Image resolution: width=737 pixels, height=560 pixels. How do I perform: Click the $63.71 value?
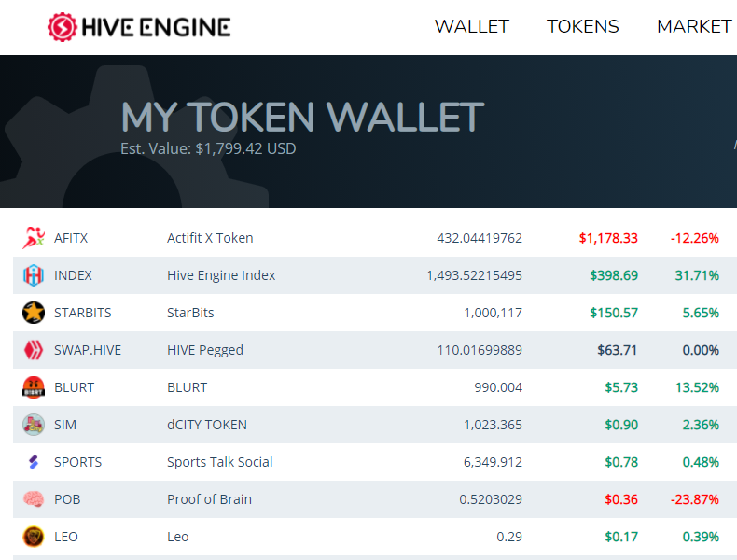tap(618, 350)
